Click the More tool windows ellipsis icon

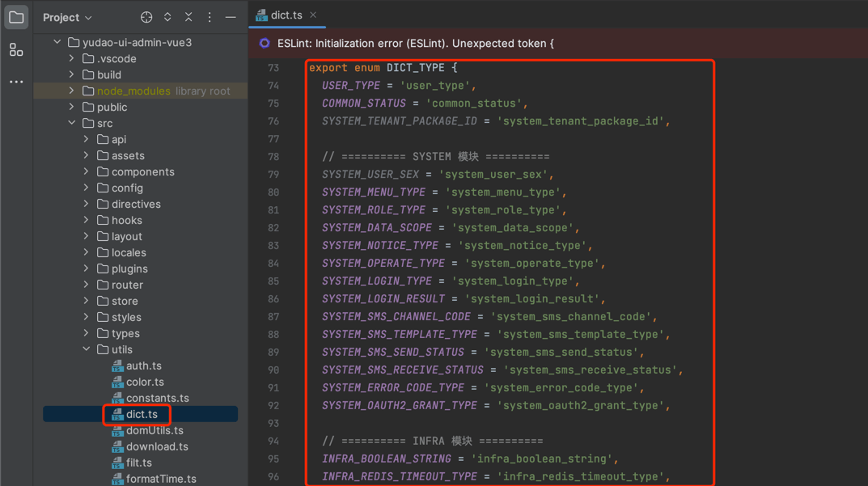[16, 82]
